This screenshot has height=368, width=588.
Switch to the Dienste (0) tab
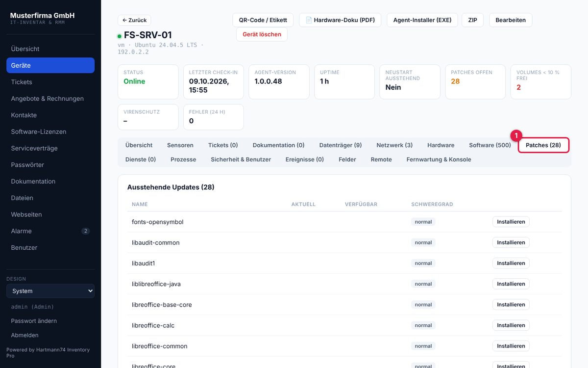pyautogui.click(x=141, y=159)
